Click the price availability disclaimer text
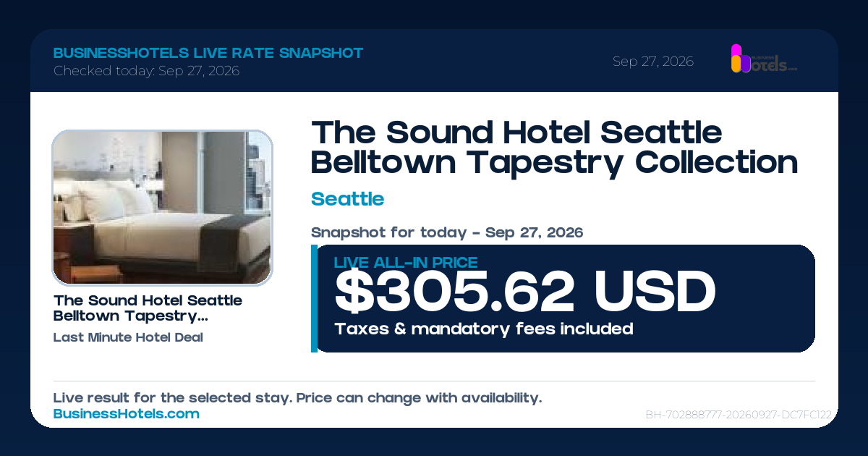Screen dimensions: 868x456 (297, 398)
